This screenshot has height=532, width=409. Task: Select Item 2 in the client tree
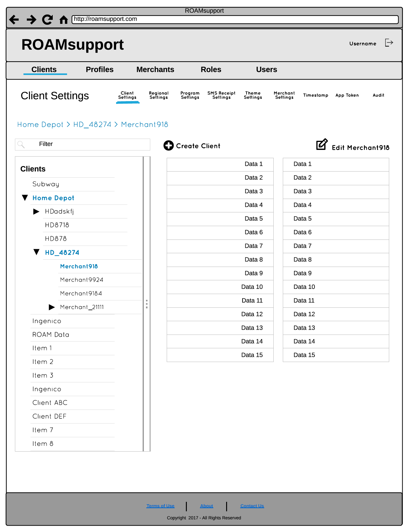pos(43,362)
